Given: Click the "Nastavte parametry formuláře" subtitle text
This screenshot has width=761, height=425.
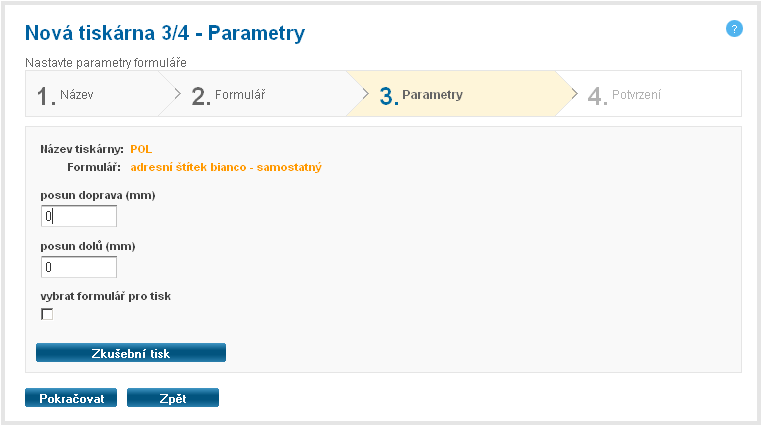Looking at the screenshot, I should click(x=106, y=63).
